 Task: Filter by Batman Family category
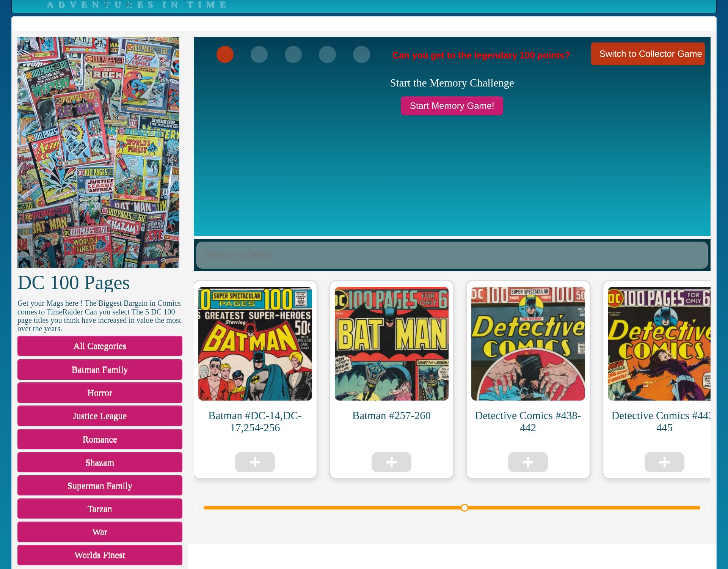click(x=100, y=369)
